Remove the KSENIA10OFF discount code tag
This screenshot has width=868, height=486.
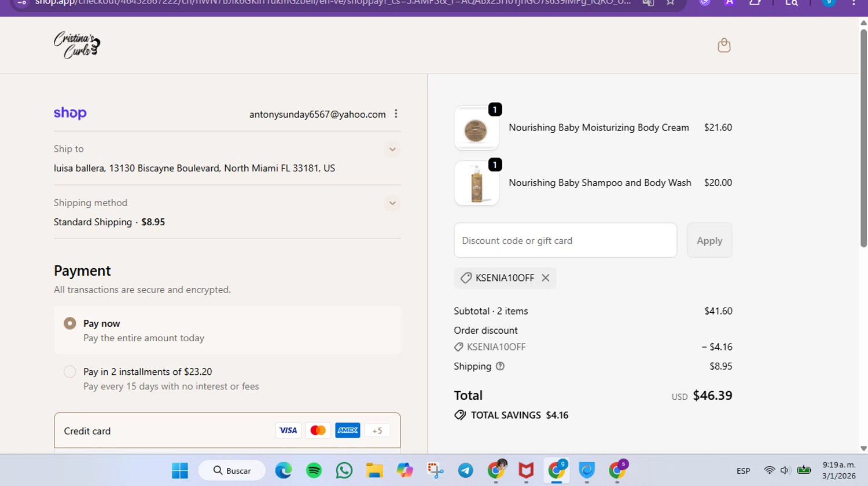pos(545,278)
